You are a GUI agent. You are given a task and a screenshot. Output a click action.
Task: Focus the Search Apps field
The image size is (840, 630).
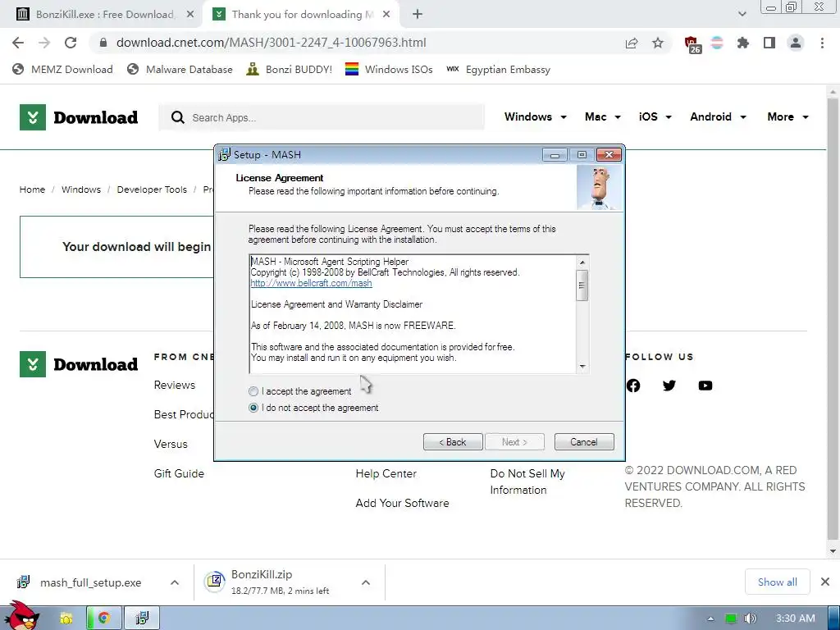322,117
